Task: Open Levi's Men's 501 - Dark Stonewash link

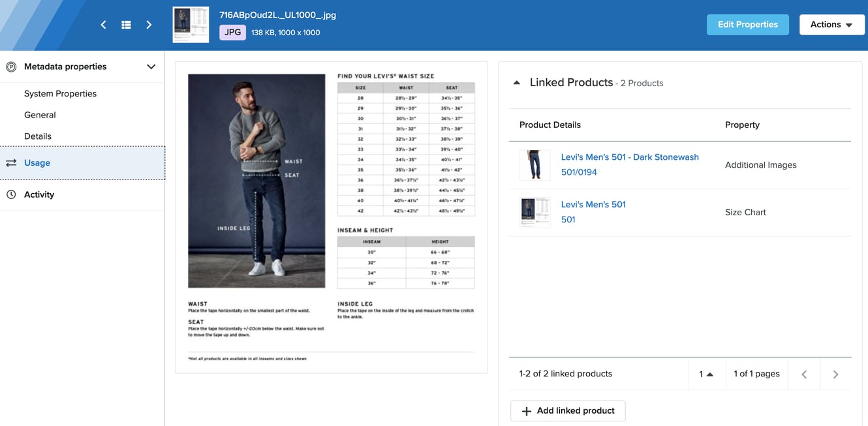Action: [x=630, y=157]
